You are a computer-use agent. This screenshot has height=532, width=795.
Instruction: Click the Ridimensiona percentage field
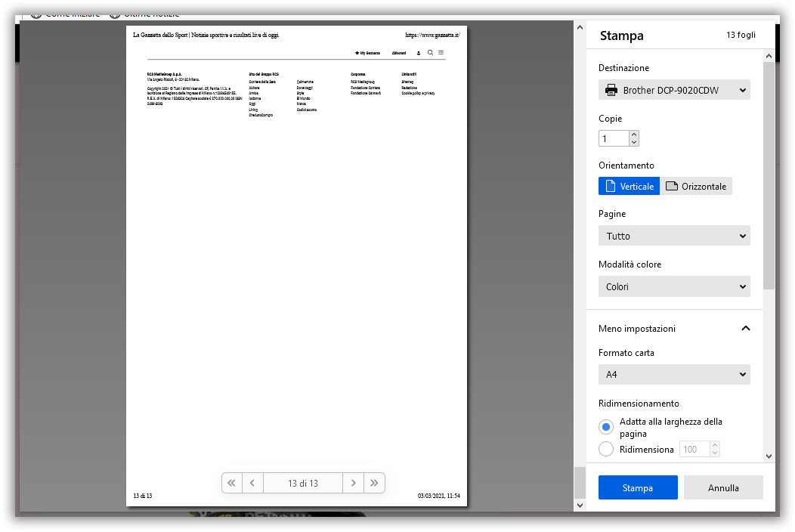click(694, 450)
